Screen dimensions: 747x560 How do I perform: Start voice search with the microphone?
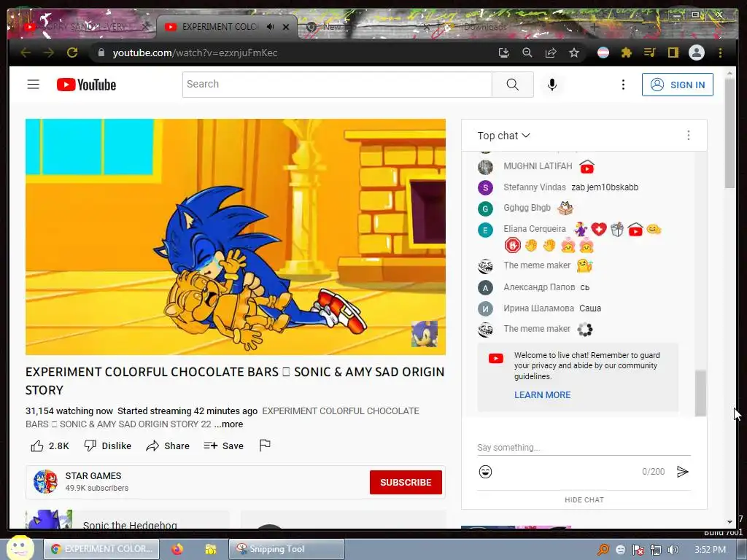coord(551,85)
